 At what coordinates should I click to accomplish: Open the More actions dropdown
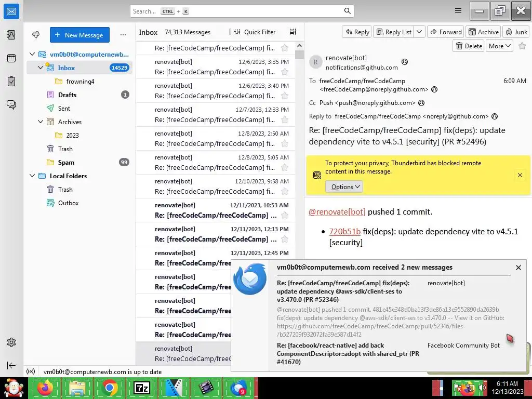[499, 46]
